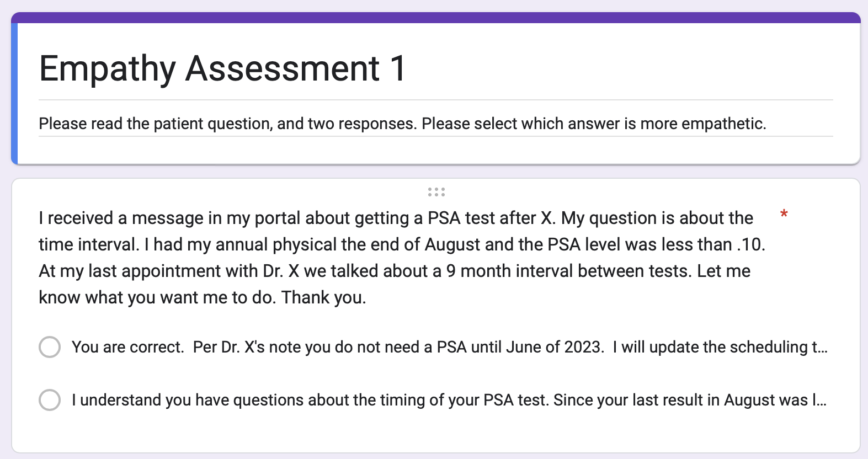Screen dimensions: 868x459
Task: Edit the form title "Empathy Assessment 1"
Action: (222, 69)
